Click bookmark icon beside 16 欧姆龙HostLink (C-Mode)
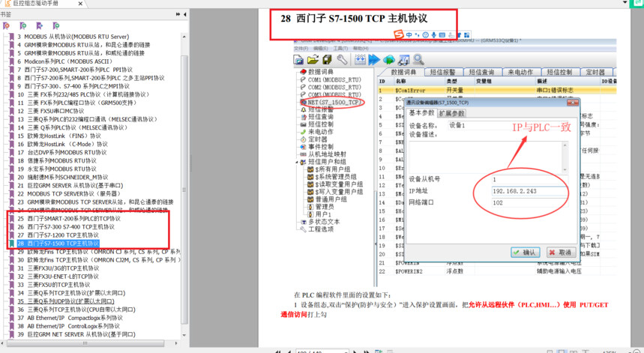Screen dimensions: 644x353 tap(11, 144)
